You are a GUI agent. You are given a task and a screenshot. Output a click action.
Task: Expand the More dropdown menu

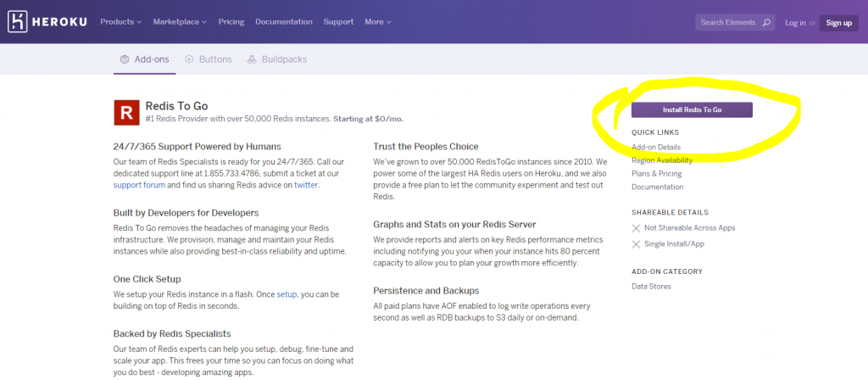pos(378,22)
